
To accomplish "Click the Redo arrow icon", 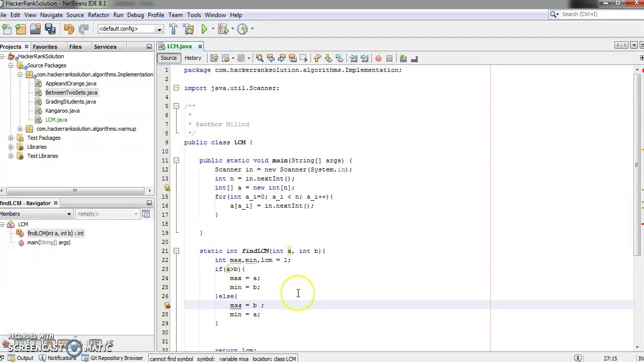I will [84, 29].
